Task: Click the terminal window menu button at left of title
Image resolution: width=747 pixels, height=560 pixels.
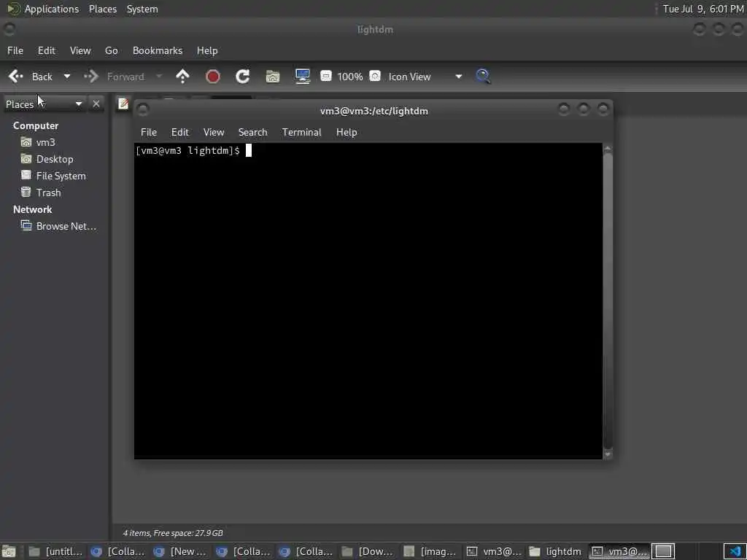Action: tap(142, 110)
